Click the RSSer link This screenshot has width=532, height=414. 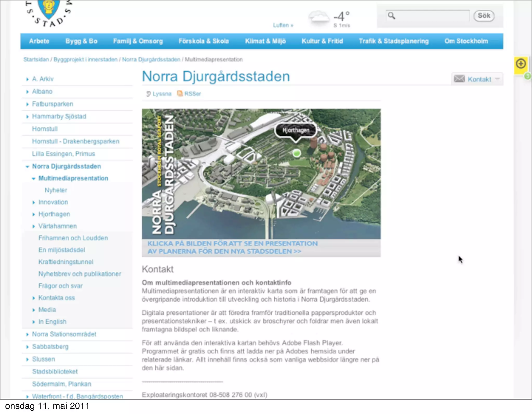(x=192, y=94)
